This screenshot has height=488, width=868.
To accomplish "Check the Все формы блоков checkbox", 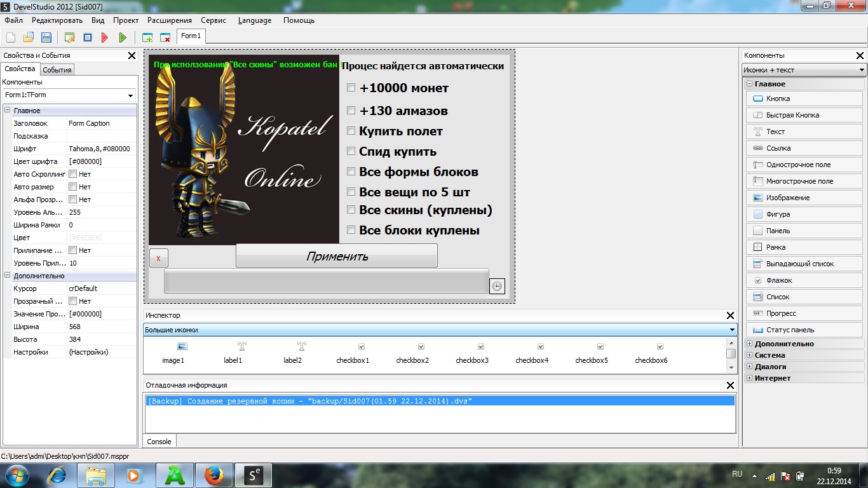I will pos(351,172).
